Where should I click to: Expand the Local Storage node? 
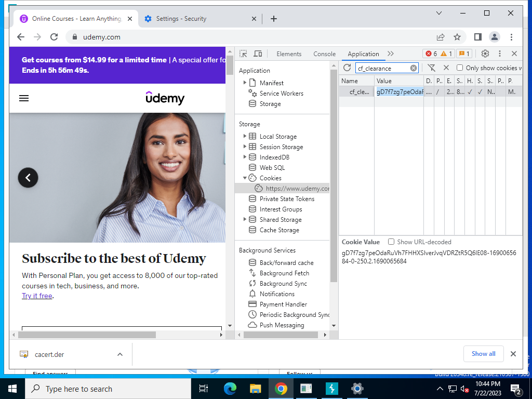(245, 136)
